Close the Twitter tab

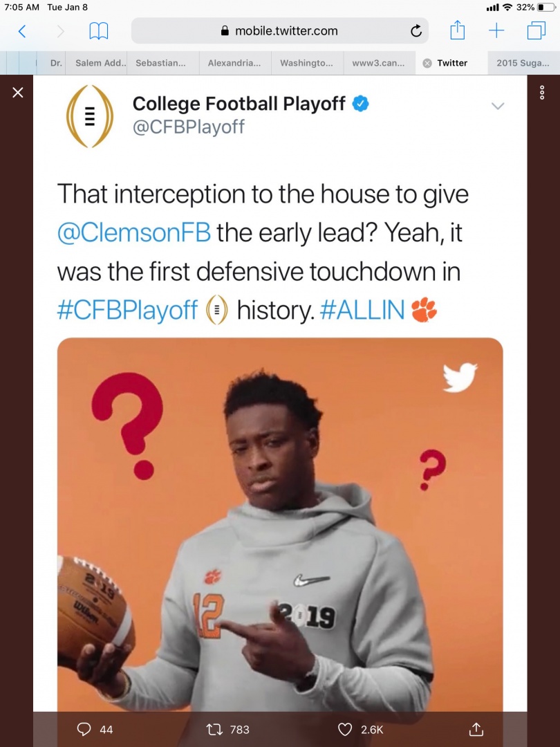click(x=427, y=63)
